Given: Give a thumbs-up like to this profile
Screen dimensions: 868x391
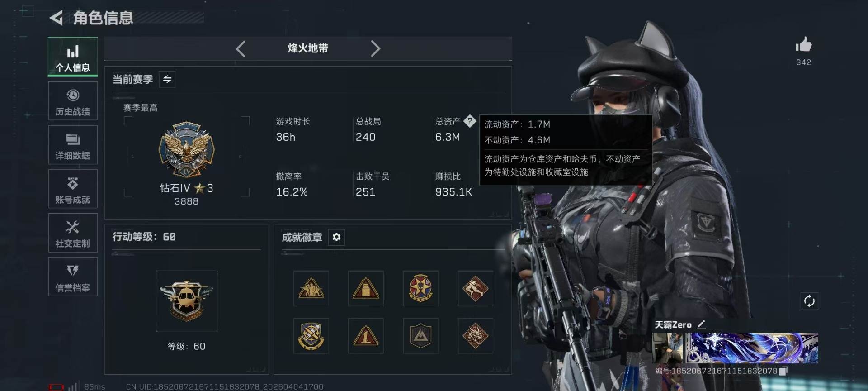Looking at the screenshot, I should (x=803, y=45).
